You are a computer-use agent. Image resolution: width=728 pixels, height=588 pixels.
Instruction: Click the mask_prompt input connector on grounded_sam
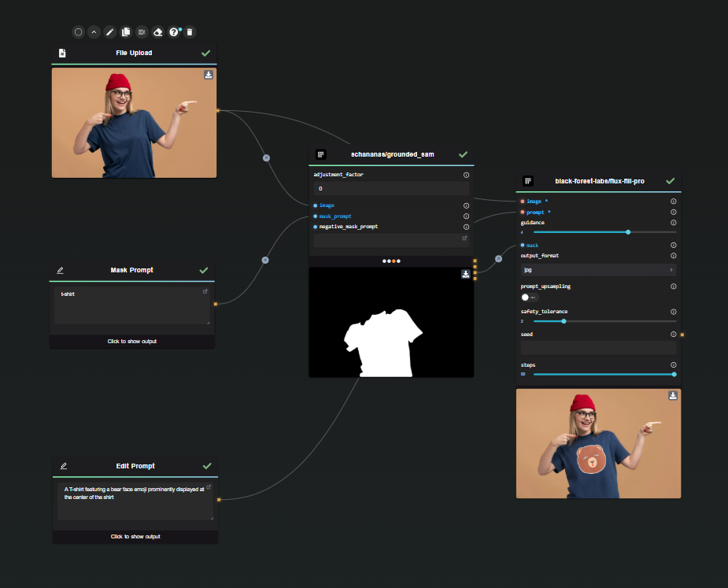click(x=316, y=216)
